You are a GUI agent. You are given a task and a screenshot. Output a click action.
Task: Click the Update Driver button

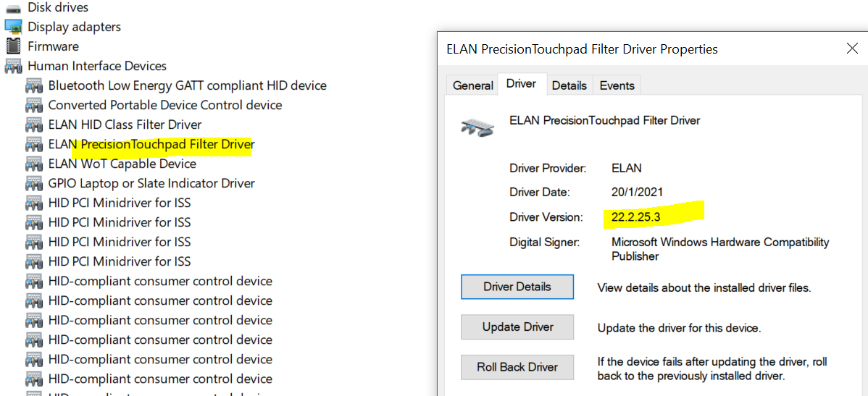coord(517,327)
